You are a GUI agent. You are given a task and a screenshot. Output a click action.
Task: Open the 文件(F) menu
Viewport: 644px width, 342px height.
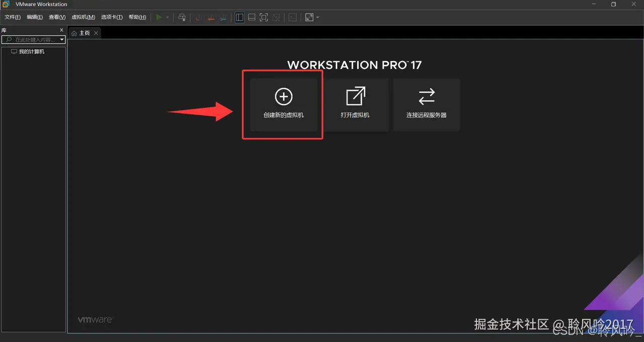(13, 17)
